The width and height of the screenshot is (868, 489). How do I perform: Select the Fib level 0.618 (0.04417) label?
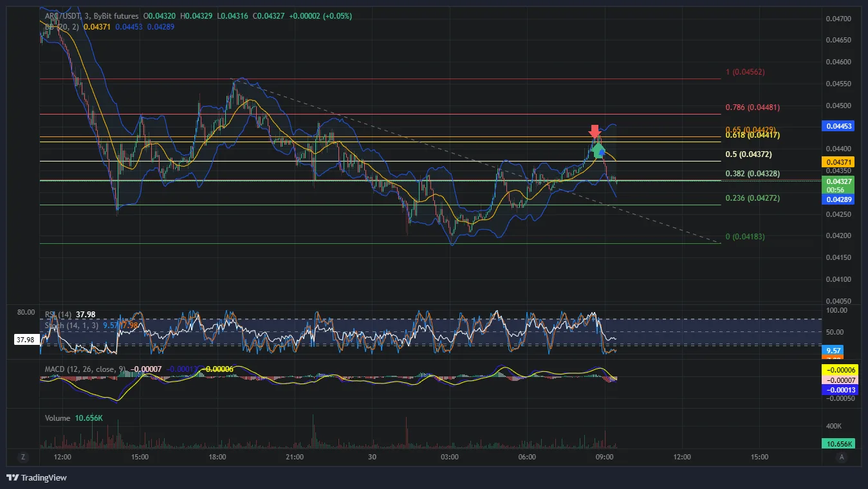click(752, 136)
